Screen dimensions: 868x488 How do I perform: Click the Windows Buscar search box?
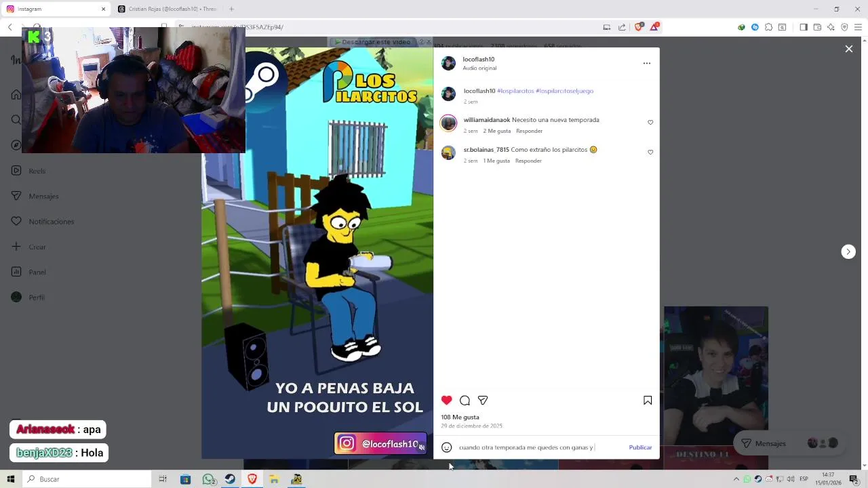(x=86, y=479)
